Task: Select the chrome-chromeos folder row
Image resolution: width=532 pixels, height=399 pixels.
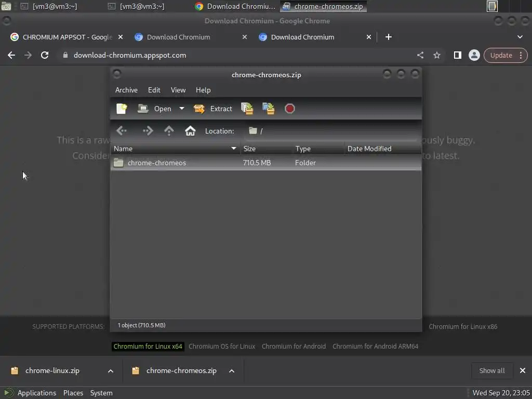Action: coord(266,163)
